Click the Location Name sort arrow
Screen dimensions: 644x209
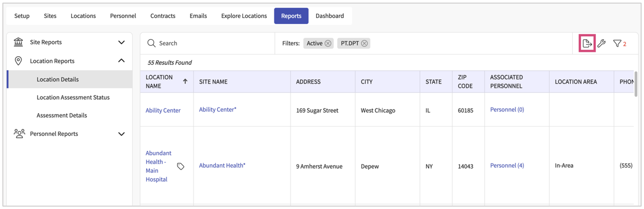pos(185,81)
